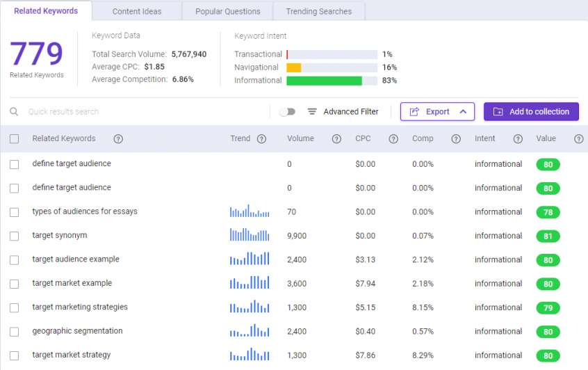Open the Popular Questions tab

point(228,12)
